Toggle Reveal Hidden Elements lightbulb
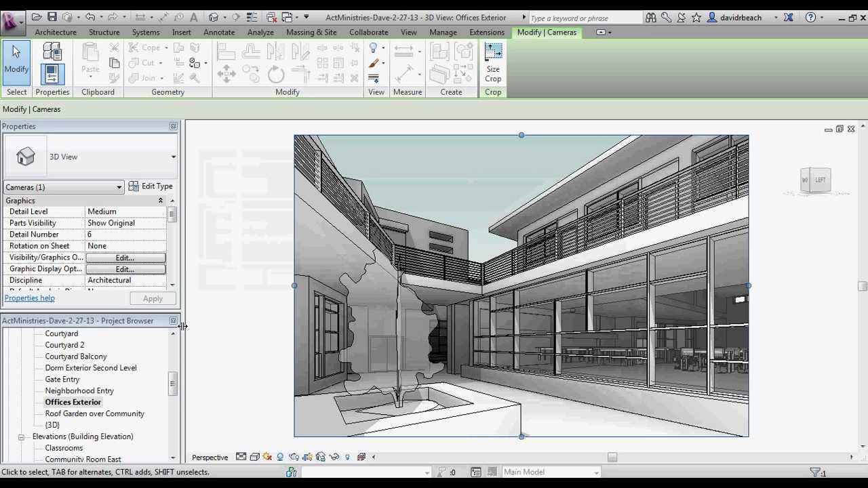The height and width of the screenshot is (488, 868). pos(348,457)
